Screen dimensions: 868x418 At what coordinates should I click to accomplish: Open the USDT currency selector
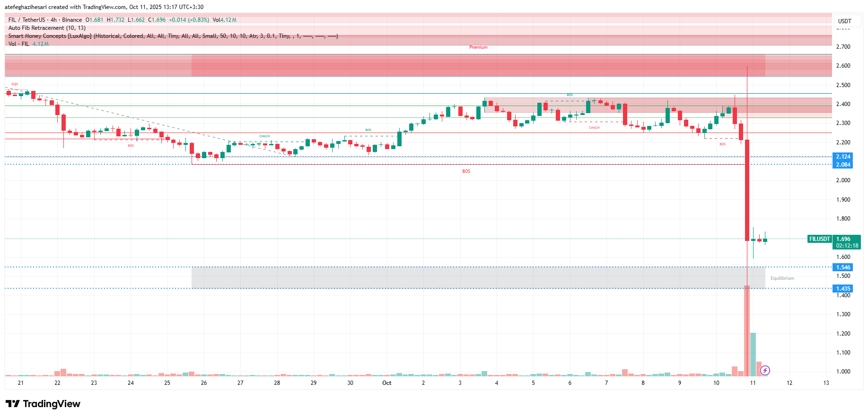[x=844, y=21]
